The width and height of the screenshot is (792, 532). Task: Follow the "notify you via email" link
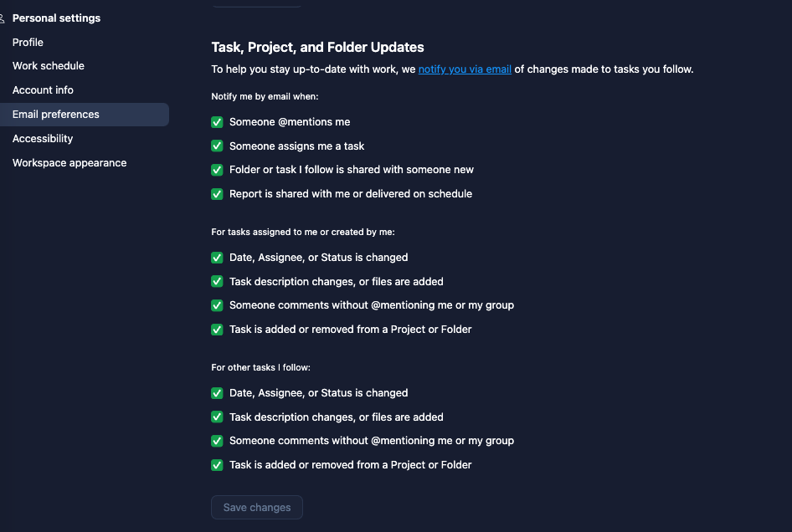coord(465,69)
